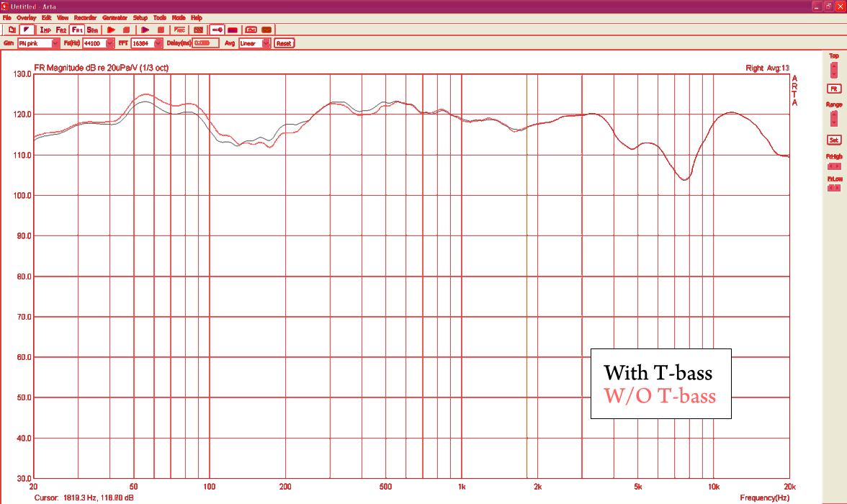Open the Generator menu

tap(115, 18)
